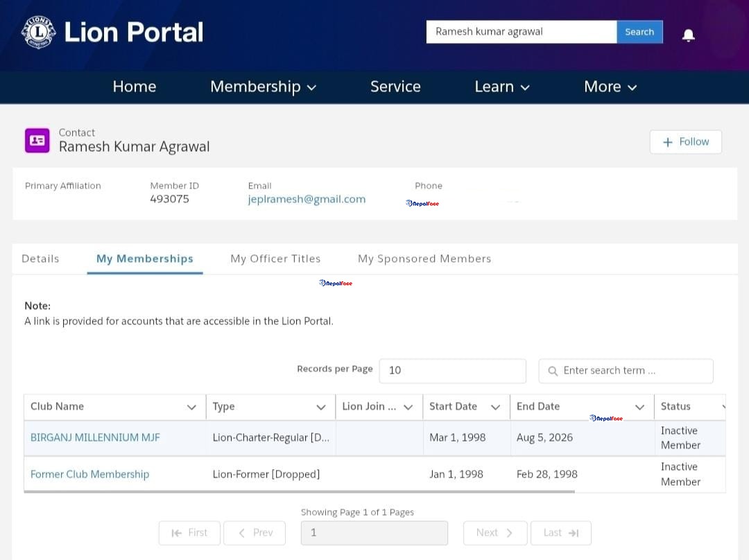This screenshot has width=749, height=560.
Task: Open the BIRGANJ MILLENNIUM MJF club link
Action: 95,437
